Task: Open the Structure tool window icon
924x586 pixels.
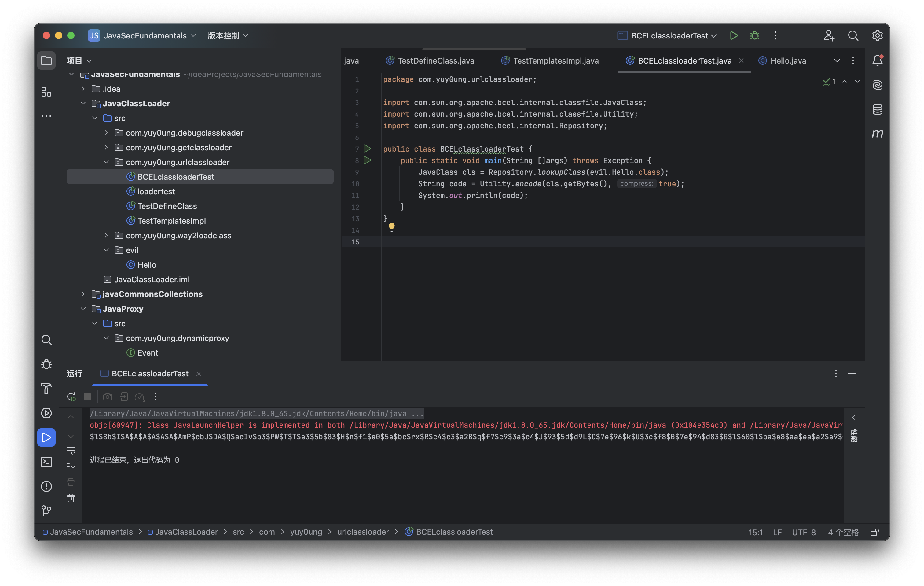Action: point(46,92)
